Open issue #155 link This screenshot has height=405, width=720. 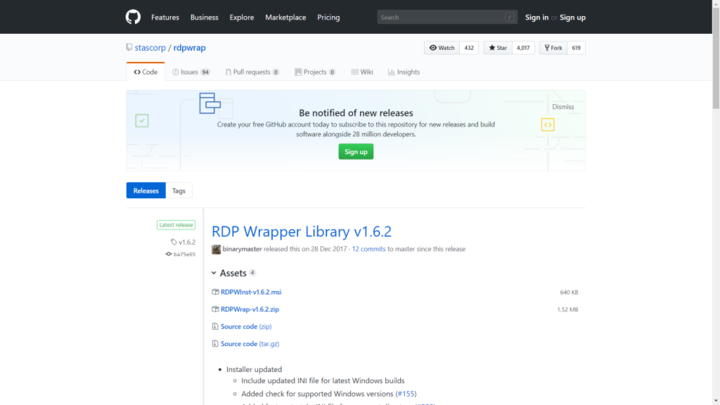(x=406, y=394)
